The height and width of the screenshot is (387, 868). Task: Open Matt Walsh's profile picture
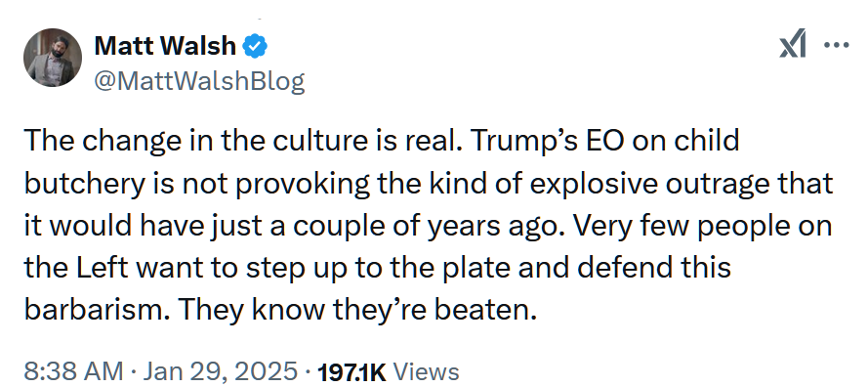[53, 58]
